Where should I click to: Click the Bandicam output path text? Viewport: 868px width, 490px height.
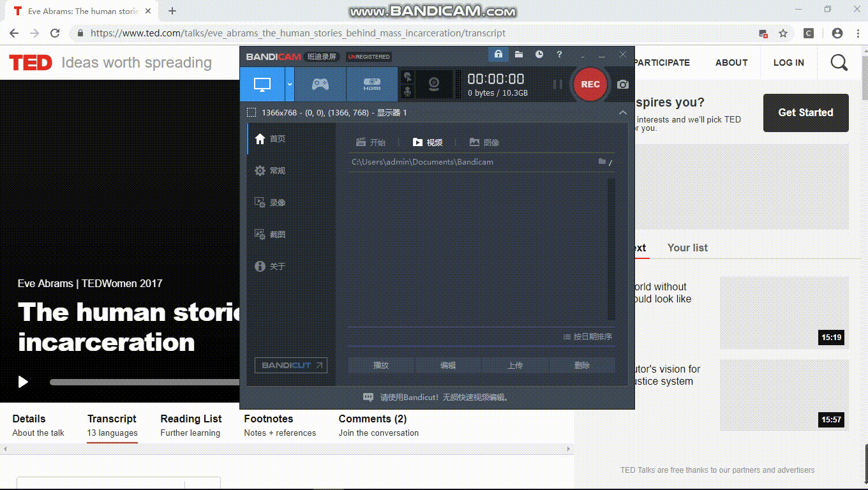coord(423,162)
